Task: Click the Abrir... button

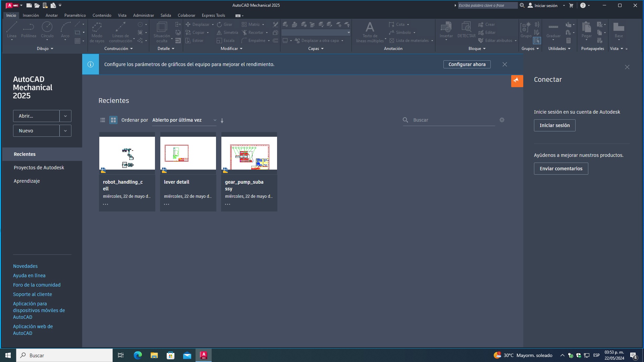Action: [36, 116]
